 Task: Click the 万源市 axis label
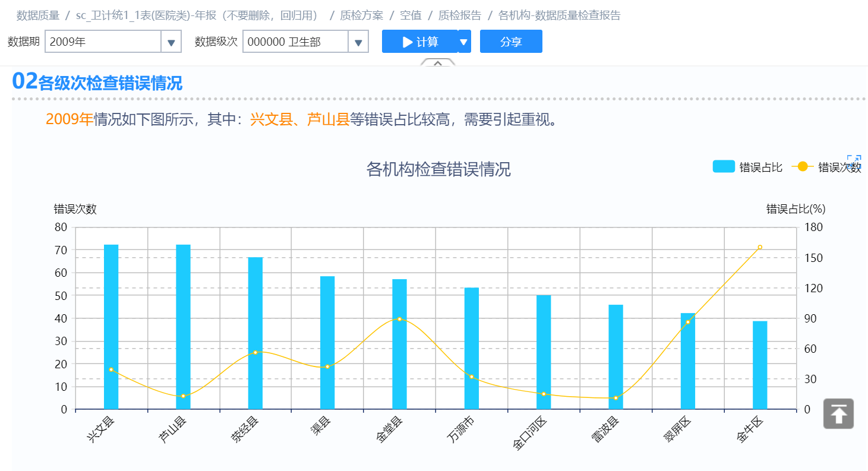(x=462, y=429)
